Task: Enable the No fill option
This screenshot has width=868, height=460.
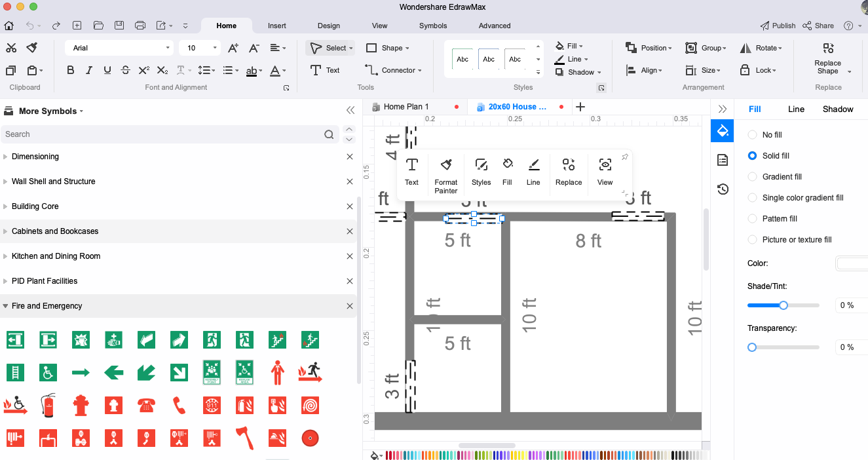Action: pos(752,134)
